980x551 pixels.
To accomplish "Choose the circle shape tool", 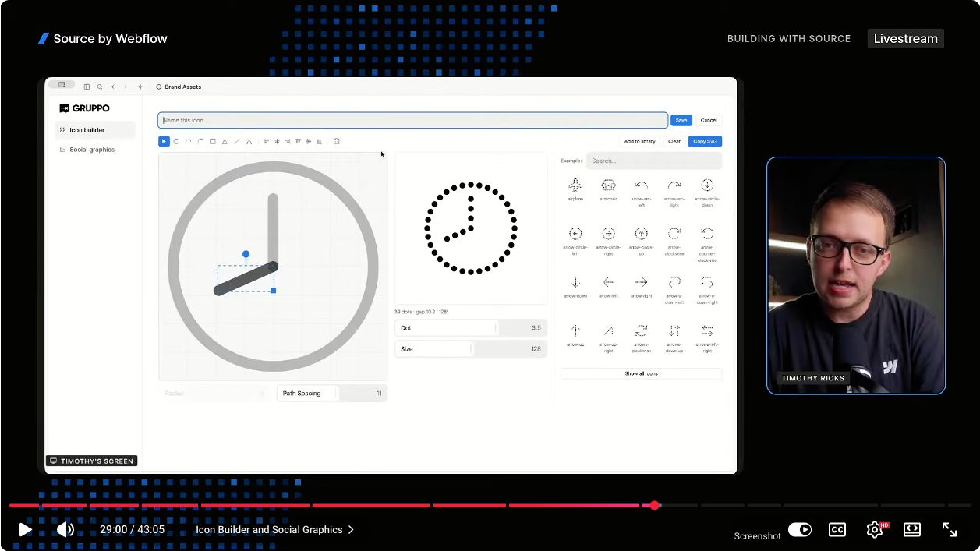I will (176, 141).
